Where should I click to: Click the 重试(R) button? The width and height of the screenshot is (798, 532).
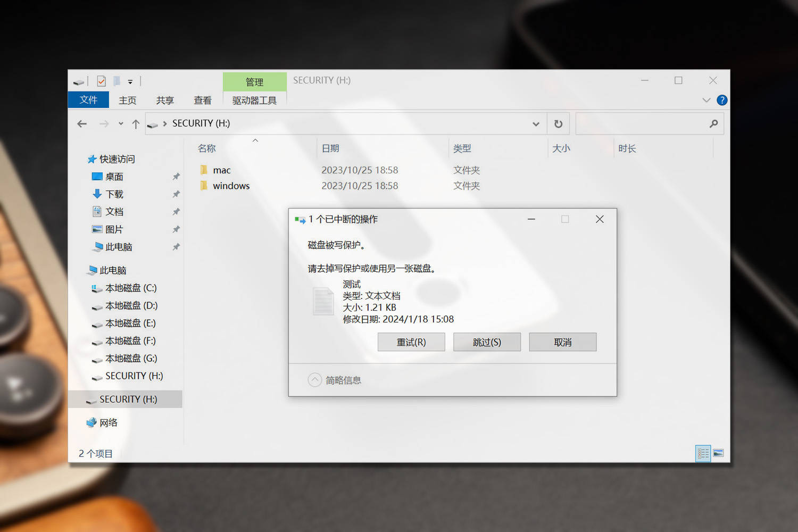(411, 342)
